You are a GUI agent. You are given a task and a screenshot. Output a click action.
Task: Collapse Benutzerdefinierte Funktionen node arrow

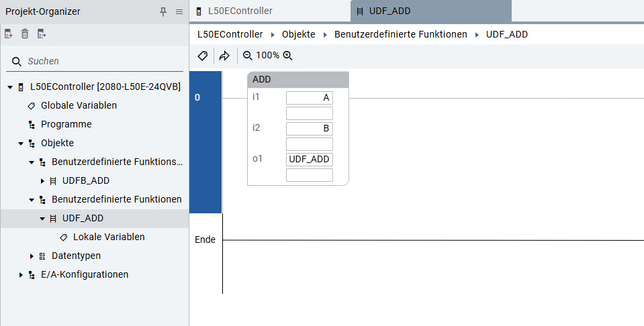point(32,200)
